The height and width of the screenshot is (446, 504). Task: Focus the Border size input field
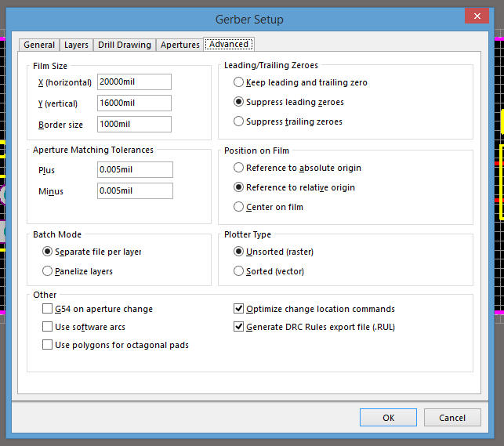point(134,124)
